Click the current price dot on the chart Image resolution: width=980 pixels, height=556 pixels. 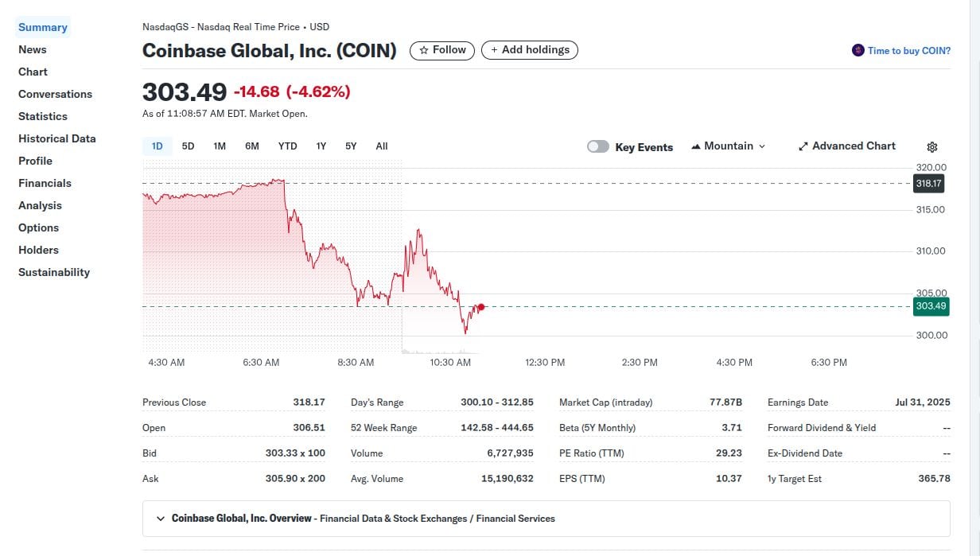coord(480,307)
